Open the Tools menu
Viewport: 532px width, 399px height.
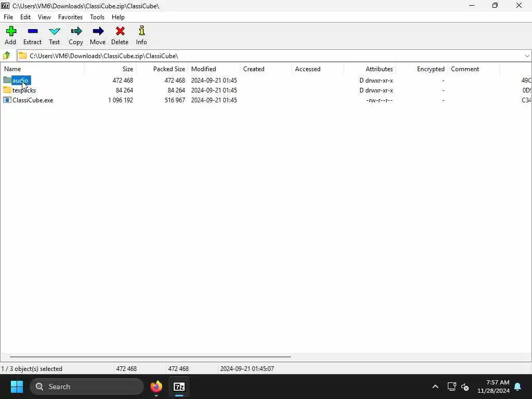click(97, 17)
